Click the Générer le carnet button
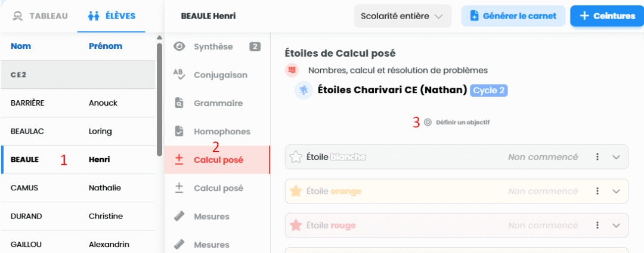Viewport: 644px width, 253px height. pyautogui.click(x=513, y=17)
